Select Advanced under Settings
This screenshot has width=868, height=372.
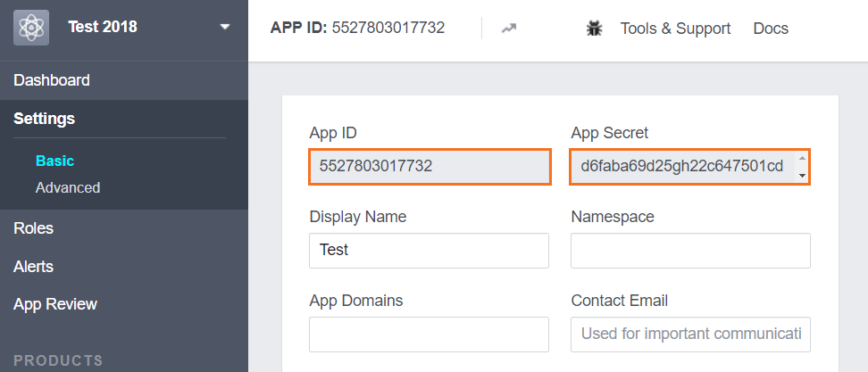click(68, 188)
